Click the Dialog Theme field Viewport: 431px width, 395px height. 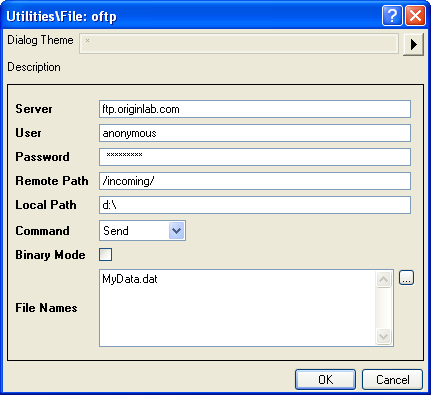coord(239,43)
